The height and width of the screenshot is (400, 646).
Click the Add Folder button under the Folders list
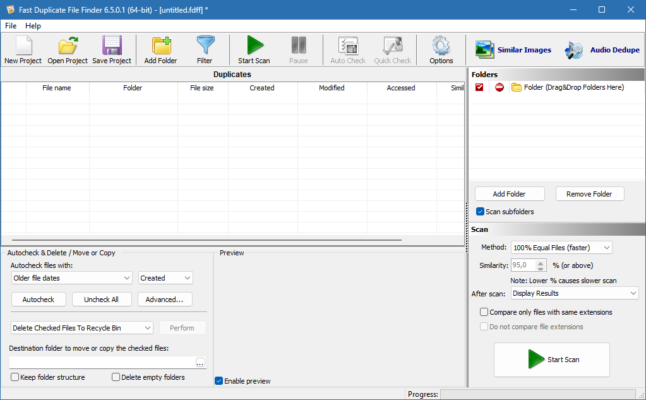click(510, 194)
